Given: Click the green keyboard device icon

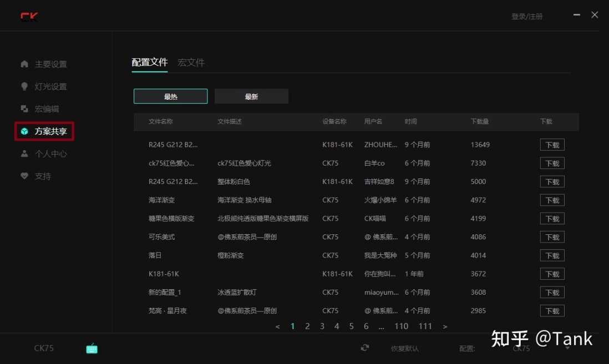Looking at the screenshot, I should 92,348.
